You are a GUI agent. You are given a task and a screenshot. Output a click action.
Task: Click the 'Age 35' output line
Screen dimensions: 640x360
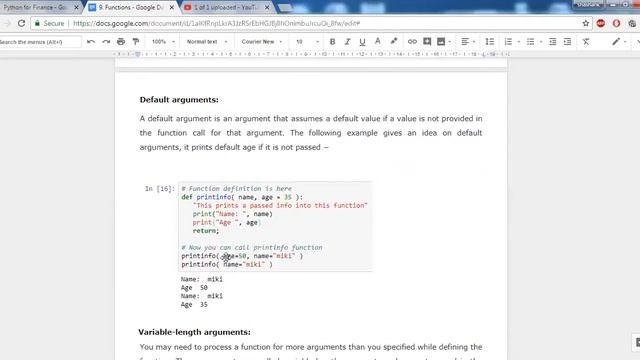[x=194, y=304]
